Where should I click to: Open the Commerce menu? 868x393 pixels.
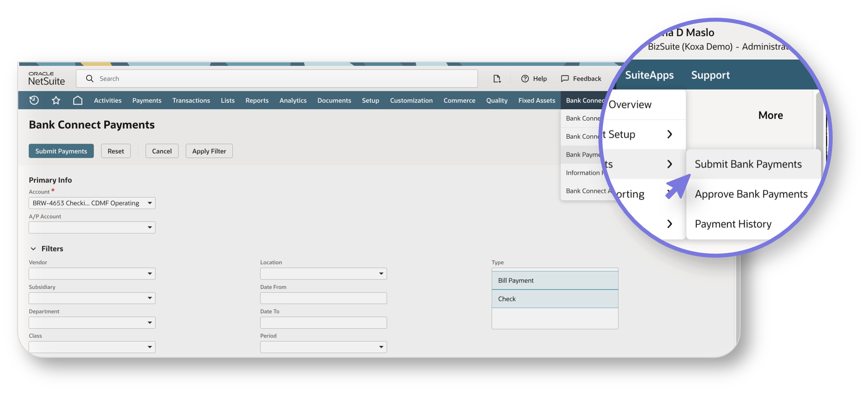pos(460,100)
